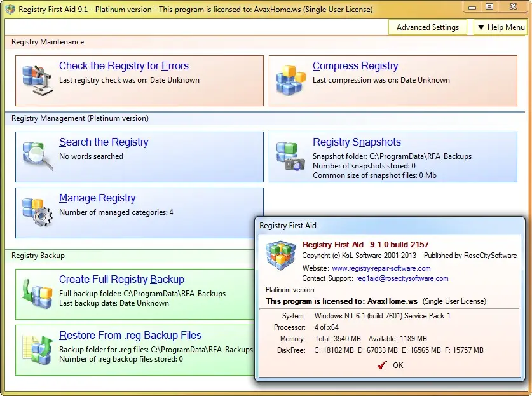
Task: Click 'Copyright (c) KsL Software 2001-2013'
Action: pos(359,256)
